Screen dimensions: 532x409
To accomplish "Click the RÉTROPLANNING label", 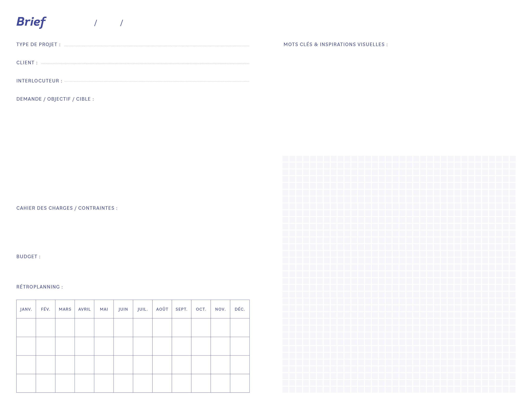I will coord(39,287).
